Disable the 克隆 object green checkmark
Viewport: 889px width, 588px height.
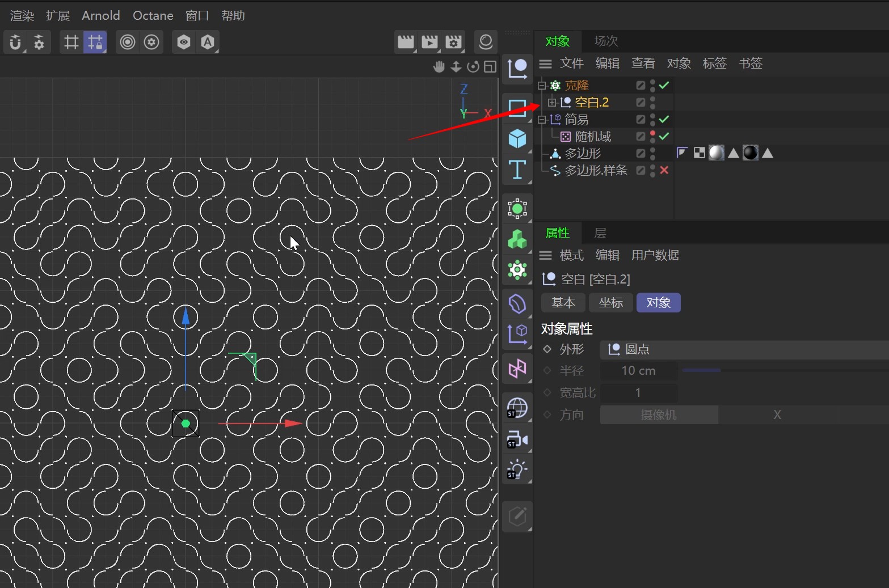pyautogui.click(x=664, y=85)
